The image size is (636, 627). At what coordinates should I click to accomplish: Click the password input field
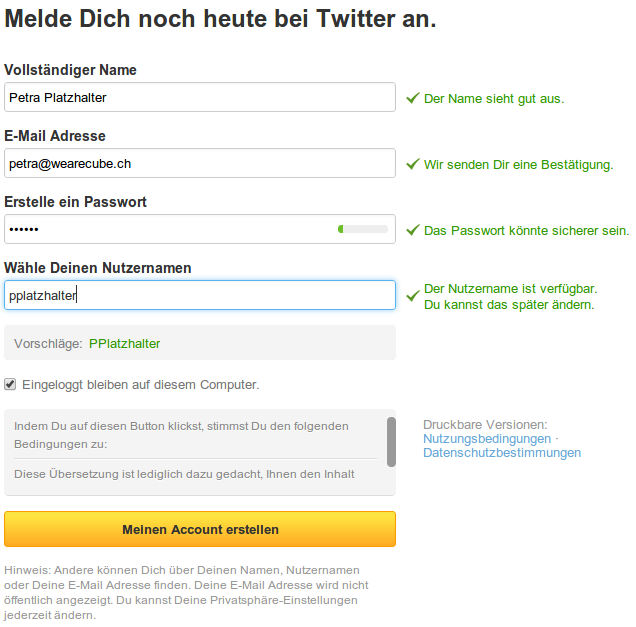point(170,229)
